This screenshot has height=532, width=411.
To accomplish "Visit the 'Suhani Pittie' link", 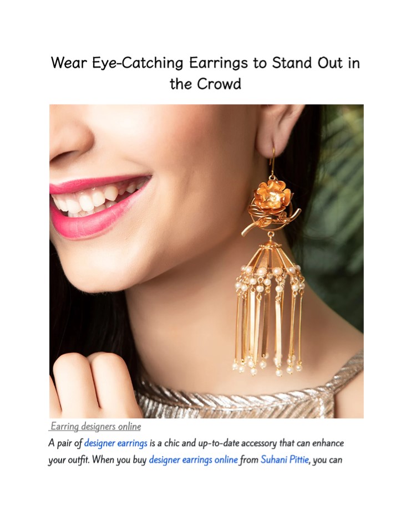I will tap(285, 460).
